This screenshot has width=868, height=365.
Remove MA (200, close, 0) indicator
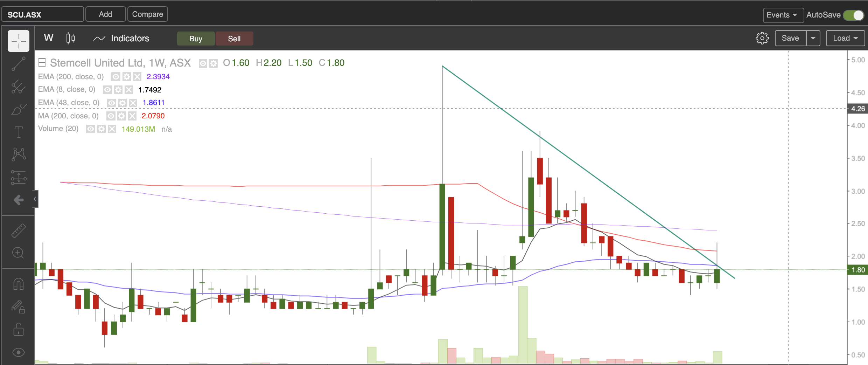[x=132, y=116]
